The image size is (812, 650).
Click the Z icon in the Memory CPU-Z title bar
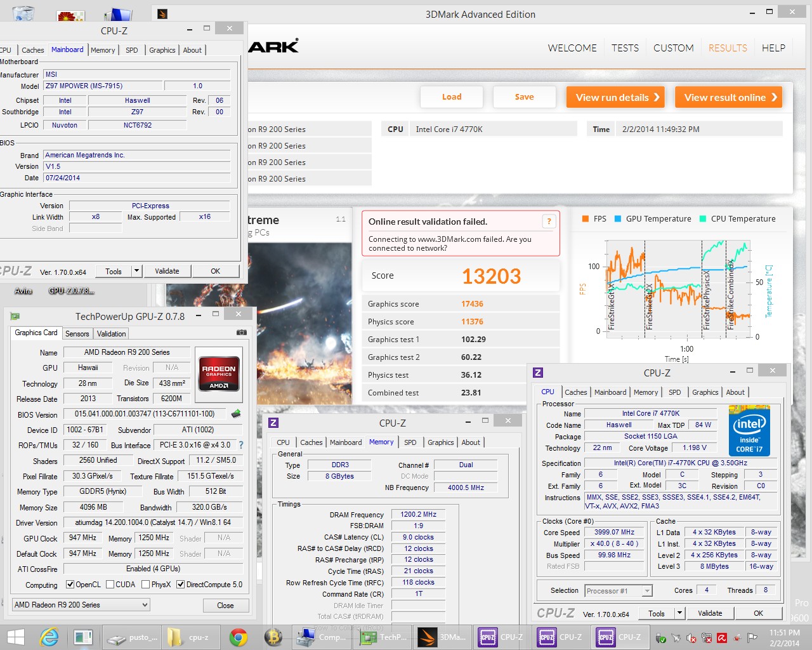coord(273,423)
